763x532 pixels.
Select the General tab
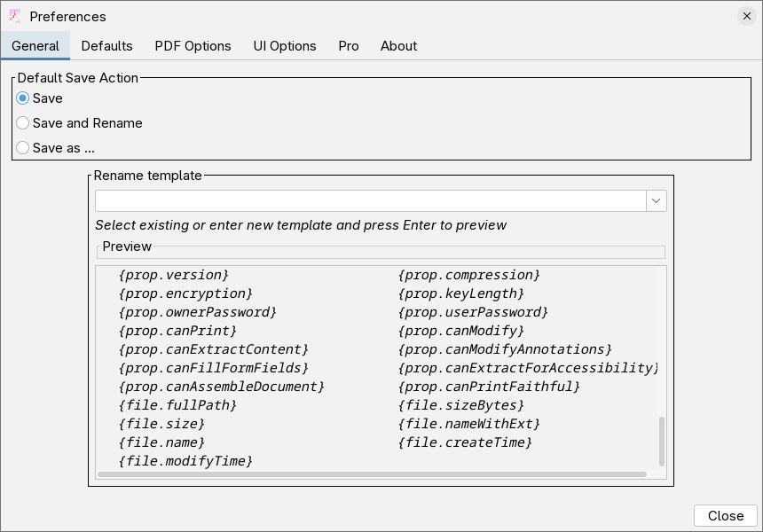(x=35, y=46)
